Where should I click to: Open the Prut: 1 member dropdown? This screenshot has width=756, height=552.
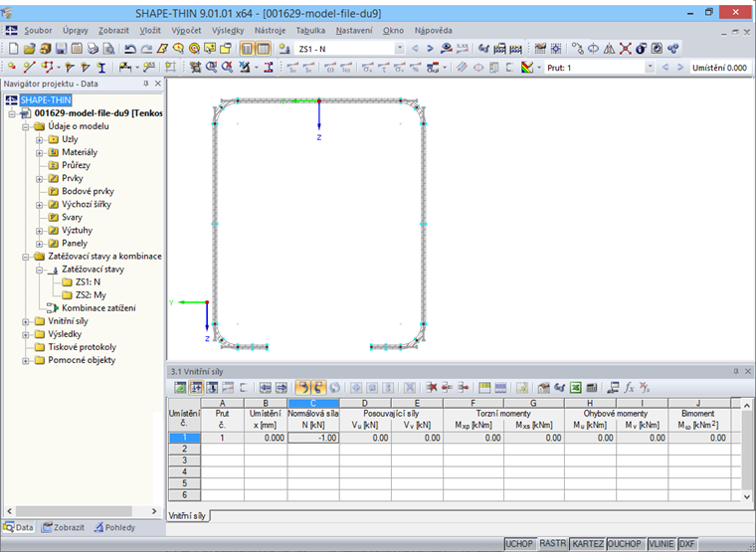click(650, 68)
